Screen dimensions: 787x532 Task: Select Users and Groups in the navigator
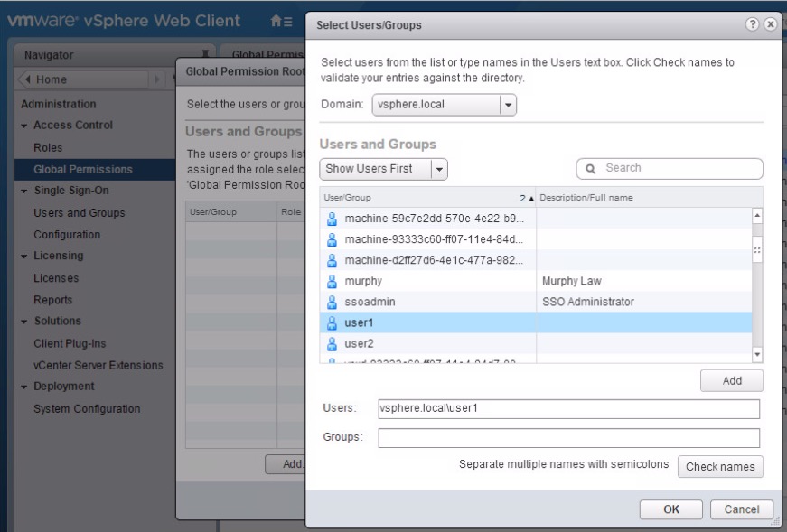point(81,212)
